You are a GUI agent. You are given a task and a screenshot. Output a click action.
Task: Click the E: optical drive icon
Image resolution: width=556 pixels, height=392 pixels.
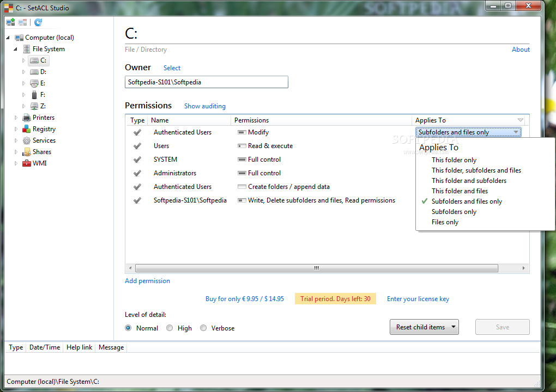click(34, 83)
